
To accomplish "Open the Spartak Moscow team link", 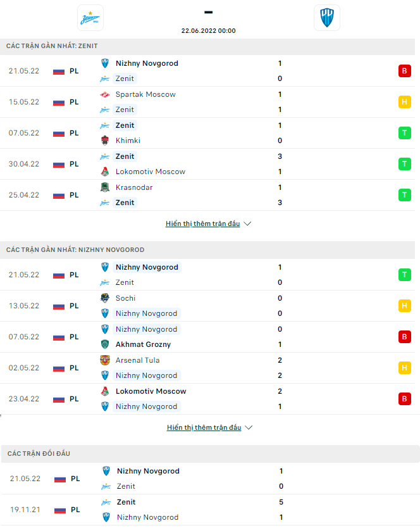I will pos(145,94).
